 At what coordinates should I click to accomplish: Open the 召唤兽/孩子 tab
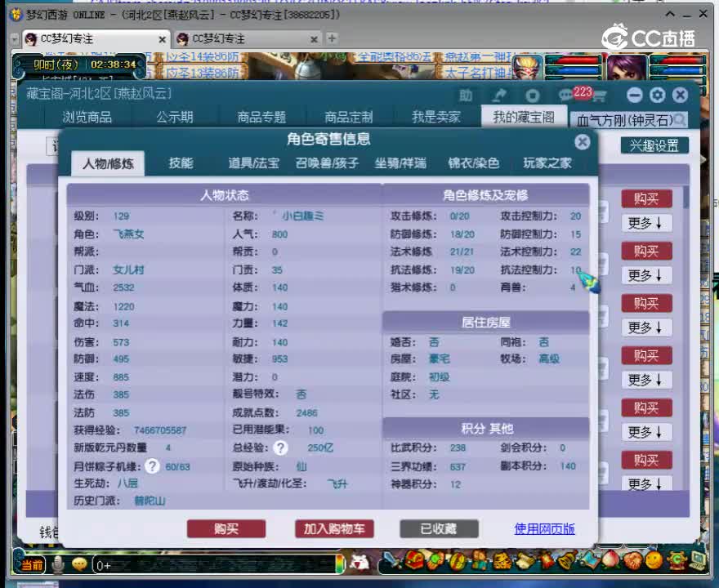327,163
